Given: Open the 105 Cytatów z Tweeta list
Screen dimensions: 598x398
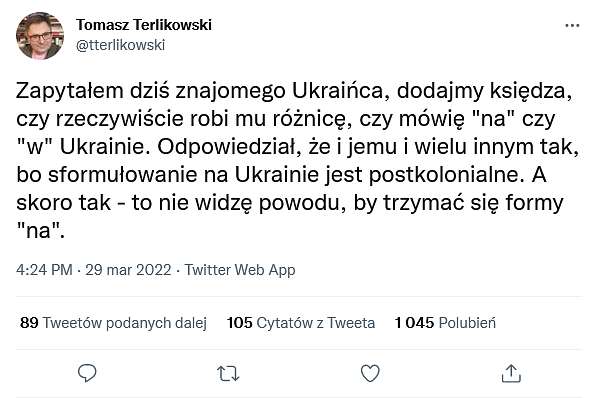Looking at the screenshot, I should [x=301, y=323].
